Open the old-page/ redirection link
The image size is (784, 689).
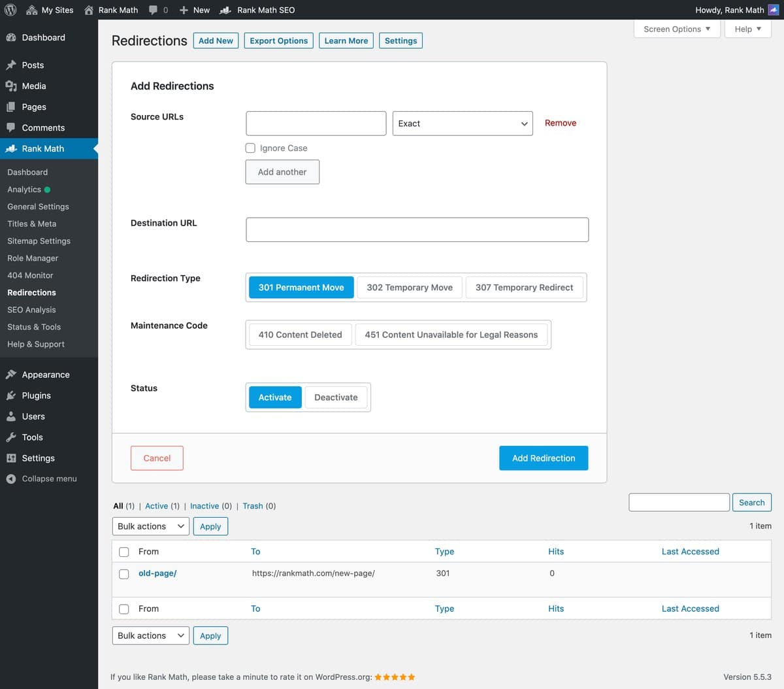(157, 573)
